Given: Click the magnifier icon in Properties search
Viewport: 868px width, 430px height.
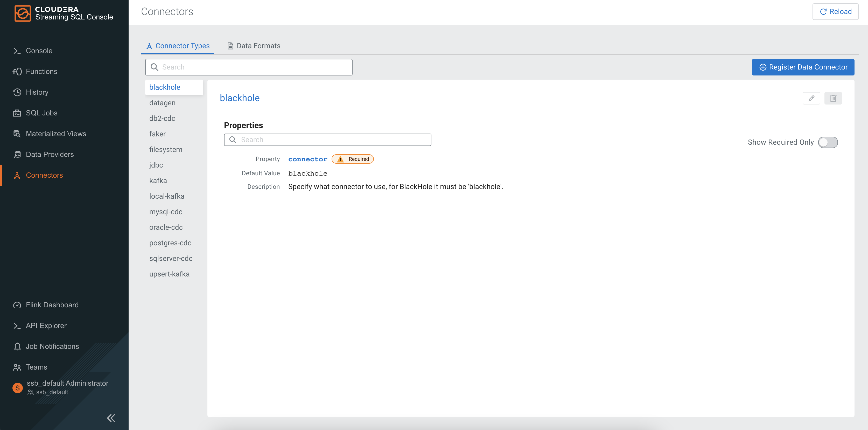Looking at the screenshot, I should coord(233,140).
